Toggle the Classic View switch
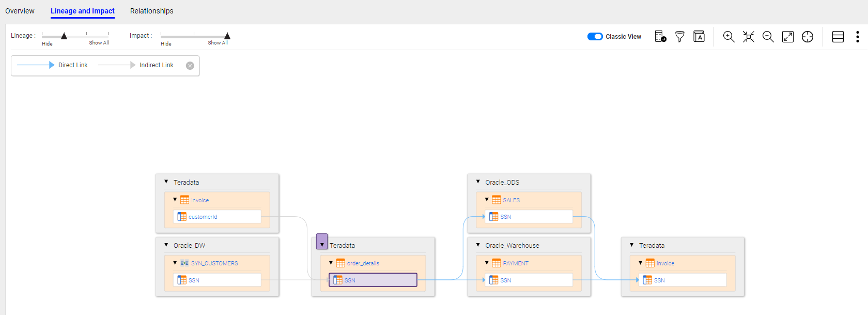This screenshot has width=868, height=315. 595,36
